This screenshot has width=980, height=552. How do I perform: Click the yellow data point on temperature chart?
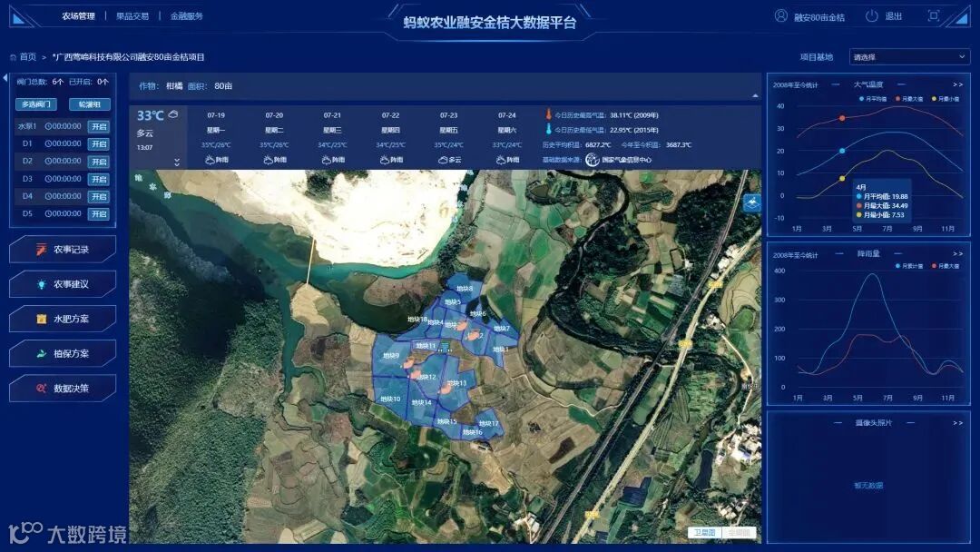coord(842,179)
